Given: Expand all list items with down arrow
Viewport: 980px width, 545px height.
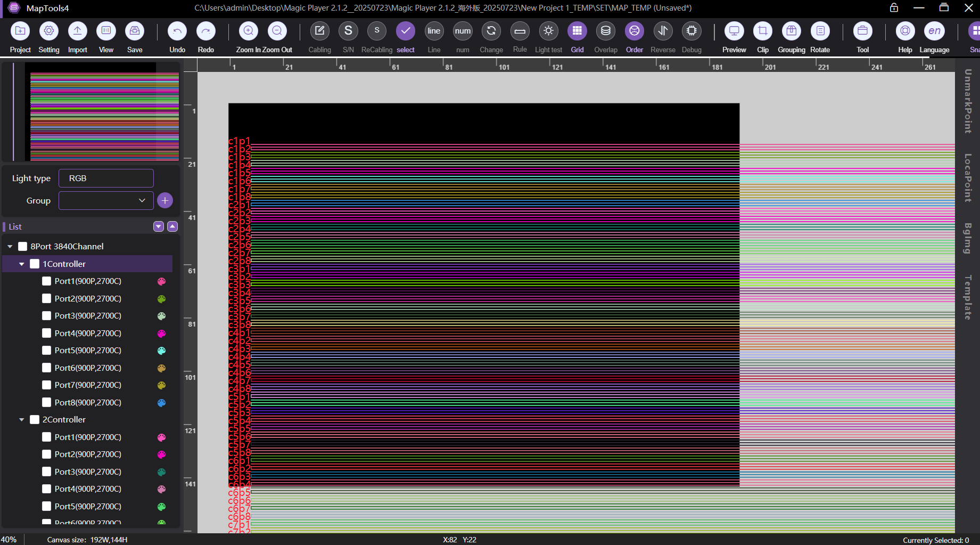Looking at the screenshot, I should [x=159, y=226].
